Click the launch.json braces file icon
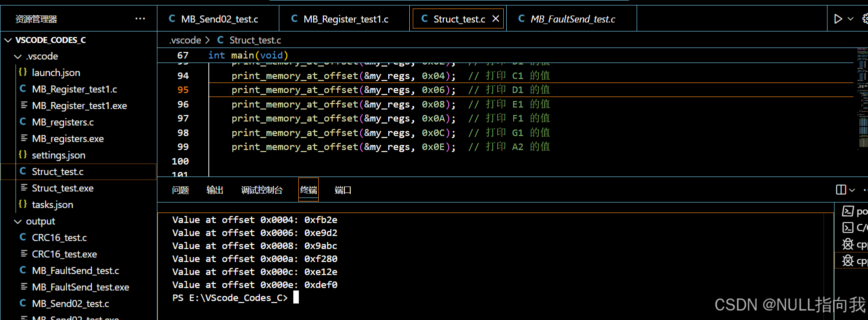The width and height of the screenshot is (868, 320). click(x=23, y=72)
